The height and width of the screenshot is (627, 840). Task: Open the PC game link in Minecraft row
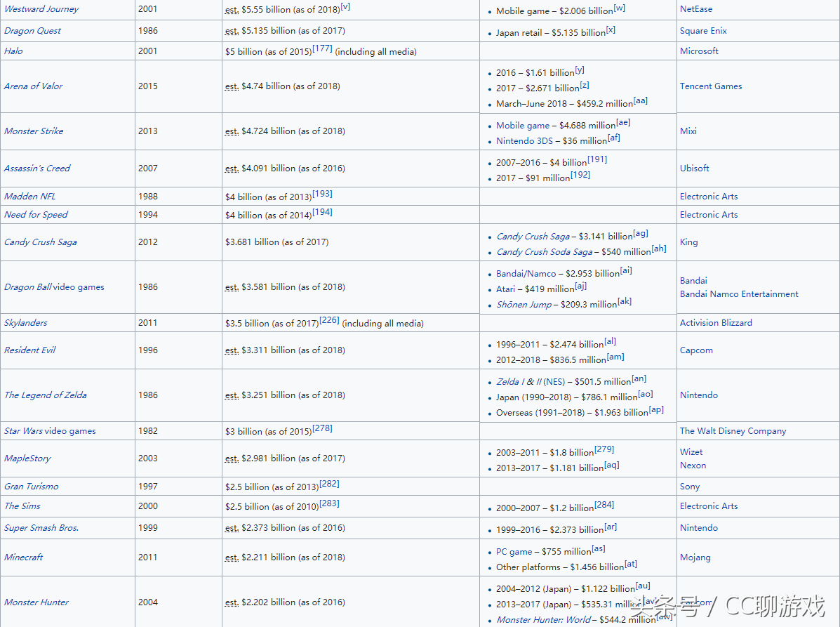(514, 552)
